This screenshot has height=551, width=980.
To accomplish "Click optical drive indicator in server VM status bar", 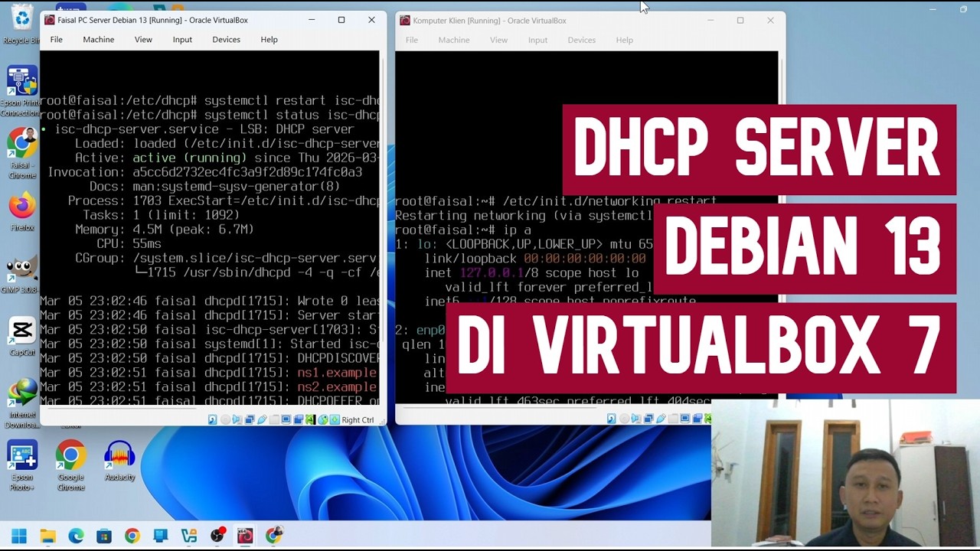I will 225,419.
